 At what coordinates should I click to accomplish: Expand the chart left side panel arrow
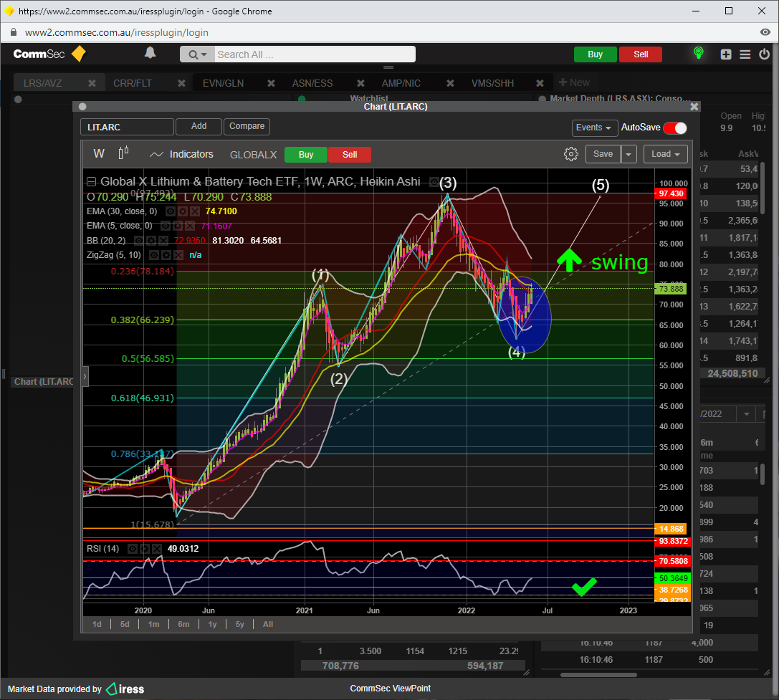tap(85, 377)
